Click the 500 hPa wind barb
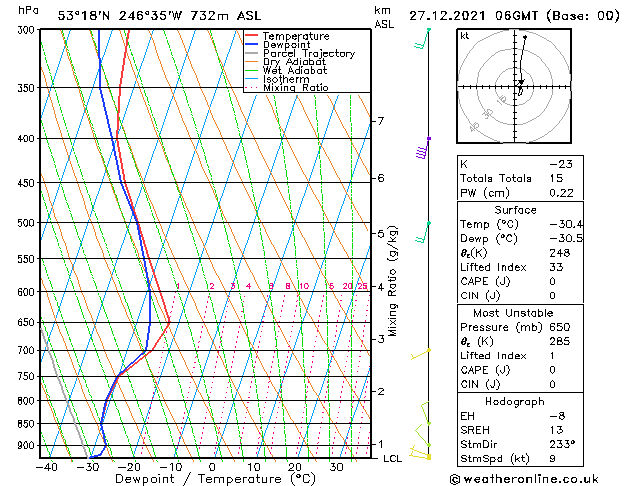The height and width of the screenshot is (486, 629). [423, 232]
